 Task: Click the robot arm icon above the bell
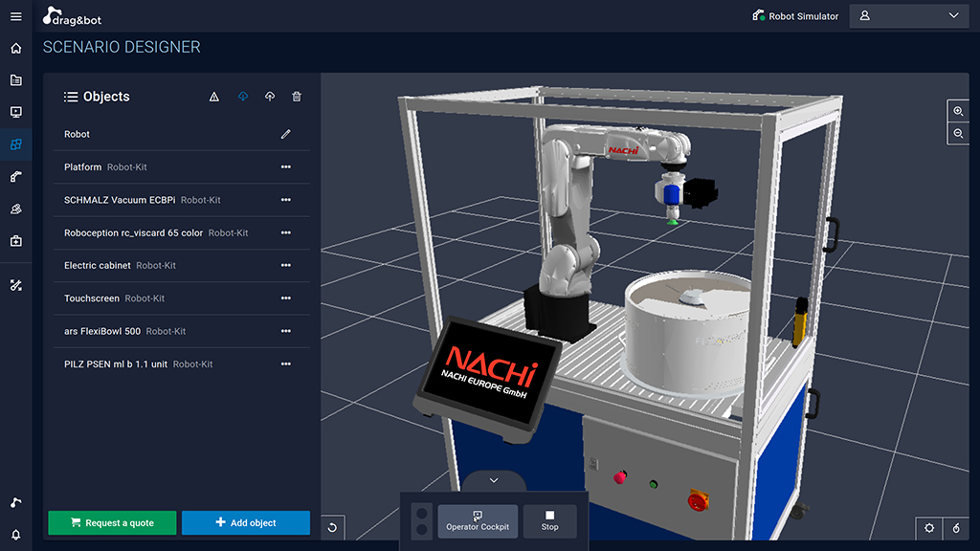point(16,502)
